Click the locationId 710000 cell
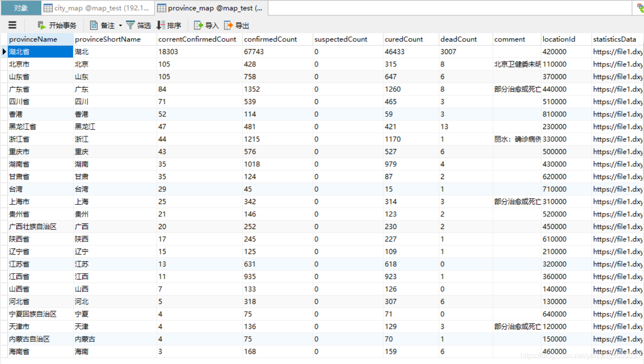Screen dimensions: 644x364 pyautogui.click(x=566, y=189)
